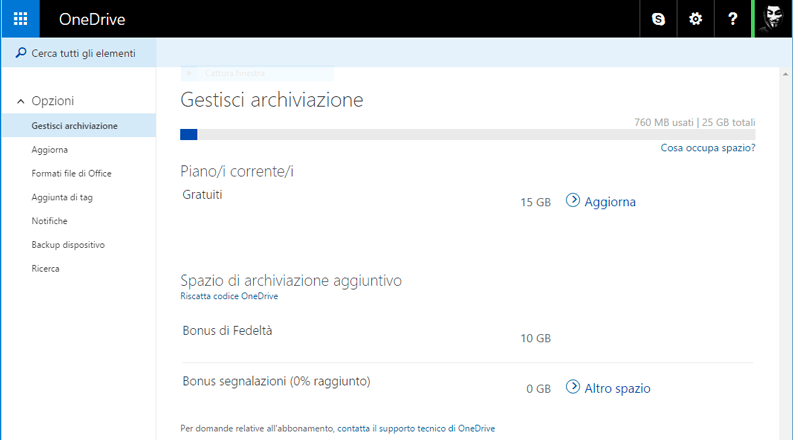Open the settings gear icon
Image resolution: width=793 pixels, height=440 pixels.
point(696,19)
